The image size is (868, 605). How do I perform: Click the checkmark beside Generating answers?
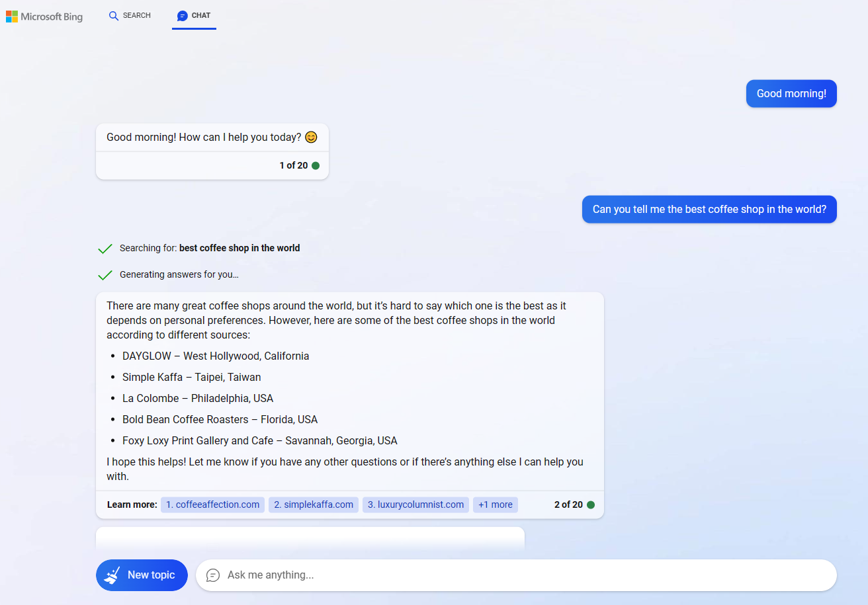tap(105, 275)
